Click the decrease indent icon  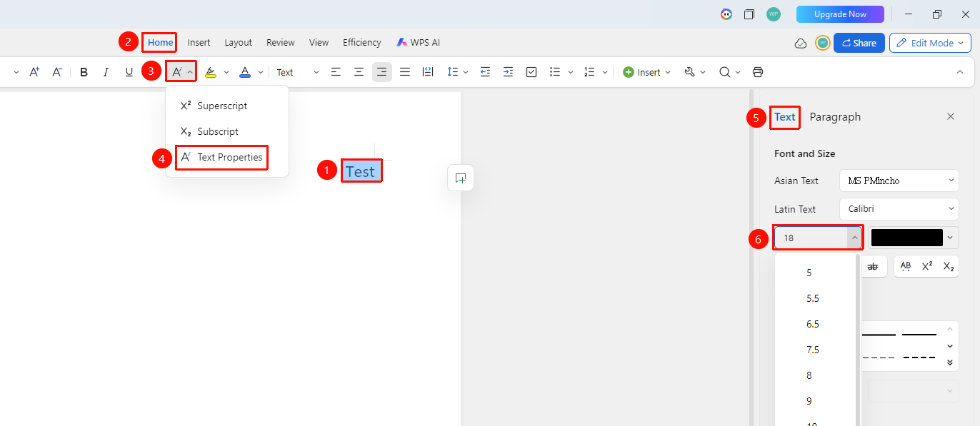click(485, 72)
